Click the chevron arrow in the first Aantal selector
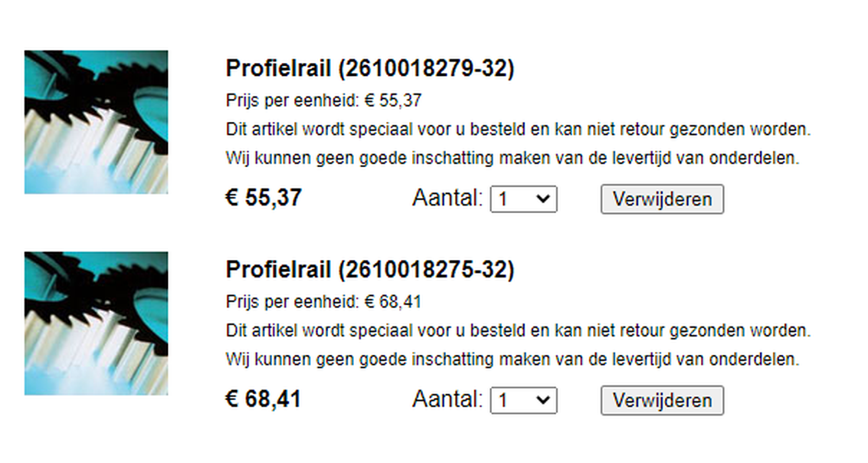This screenshot has width=868, height=463. pyautogui.click(x=543, y=199)
